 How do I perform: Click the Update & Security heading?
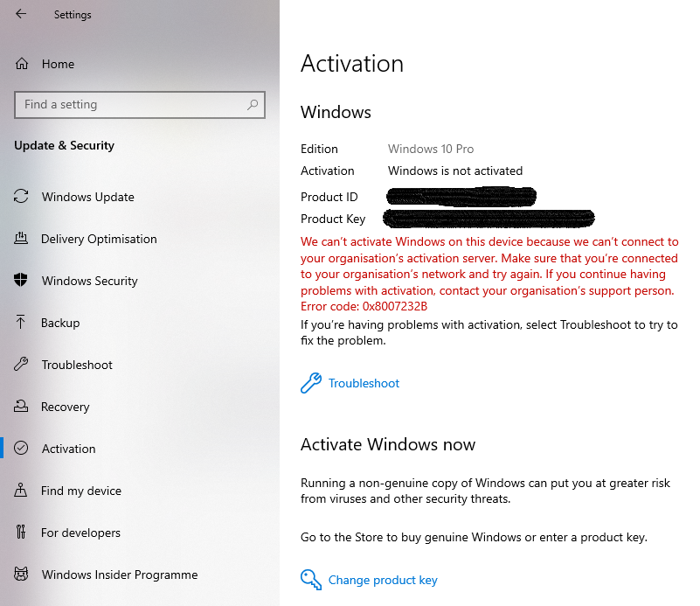[65, 145]
